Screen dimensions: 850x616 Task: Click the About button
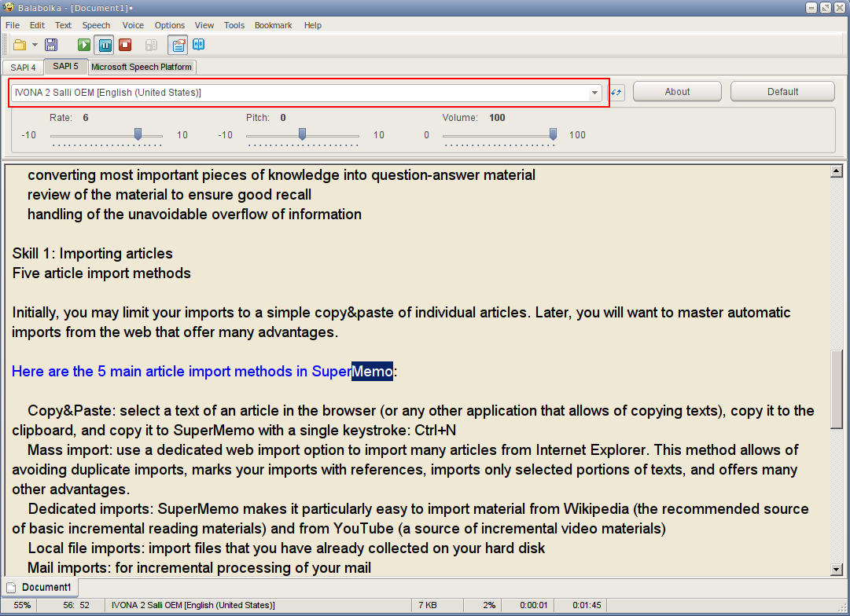click(x=677, y=92)
